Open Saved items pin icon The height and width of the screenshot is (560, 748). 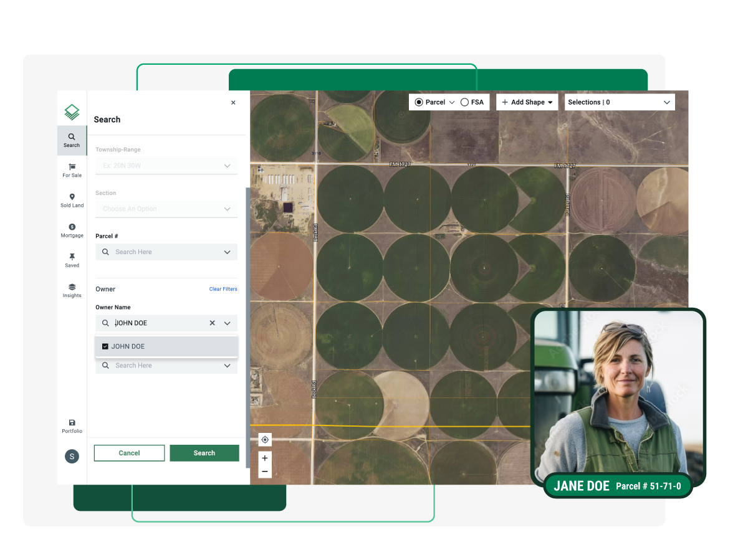point(72,260)
